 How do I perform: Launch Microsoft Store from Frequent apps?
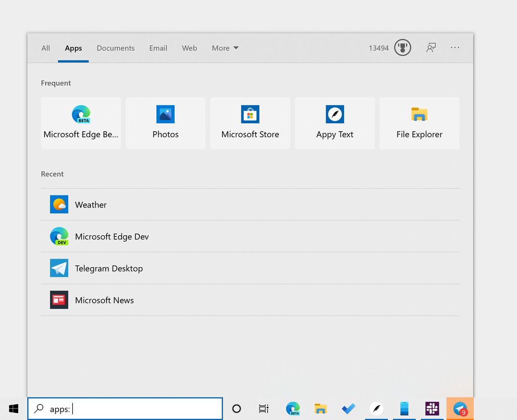250,123
